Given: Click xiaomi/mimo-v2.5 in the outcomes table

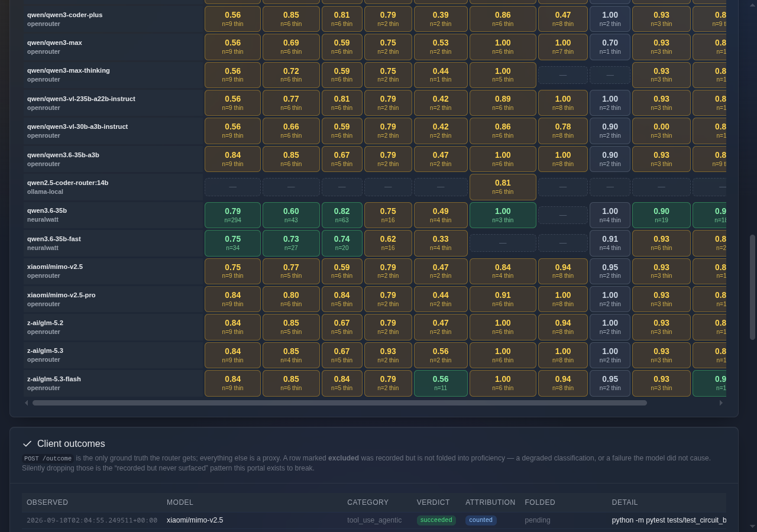Looking at the screenshot, I should (x=195, y=520).
